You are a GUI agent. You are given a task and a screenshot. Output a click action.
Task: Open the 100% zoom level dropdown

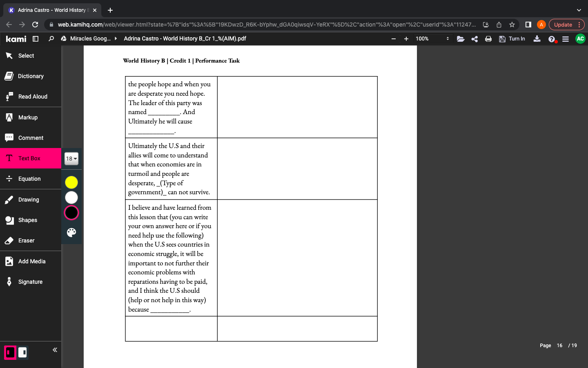pos(432,39)
